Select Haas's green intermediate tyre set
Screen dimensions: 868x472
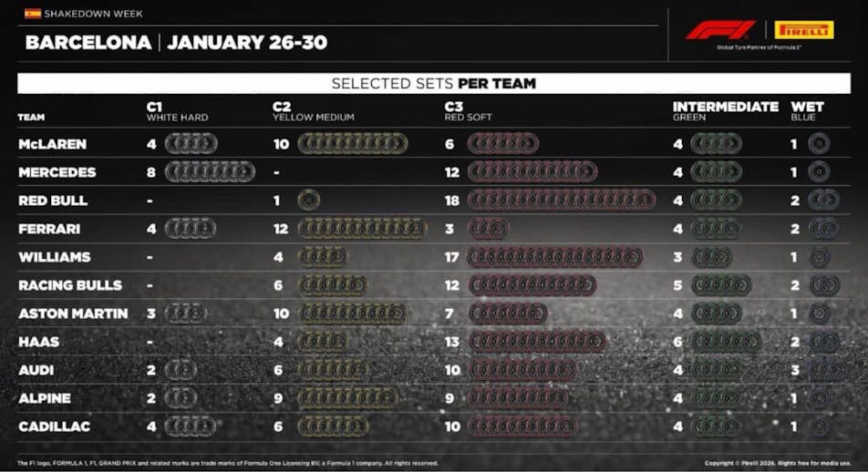pyautogui.click(x=726, y=342)
